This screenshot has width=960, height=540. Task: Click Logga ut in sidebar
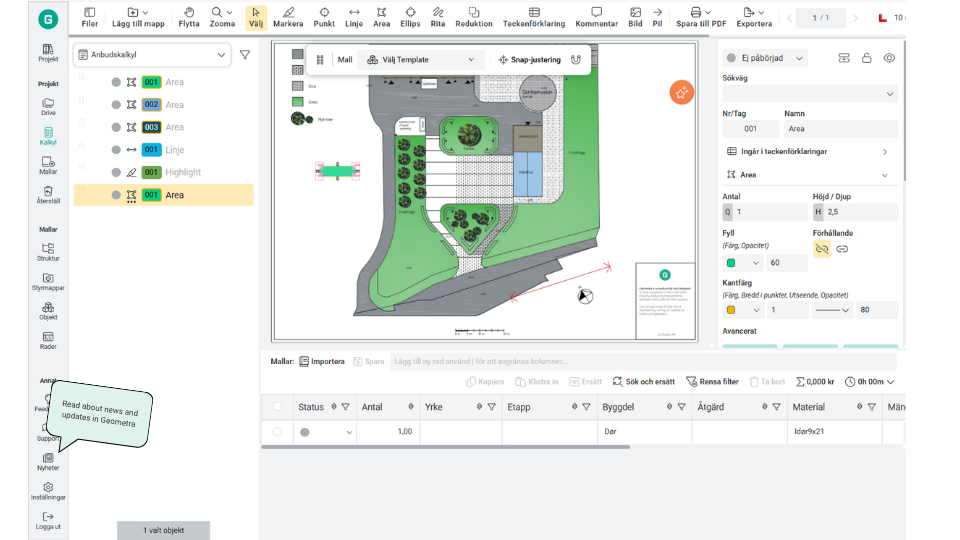click(48, 520)
